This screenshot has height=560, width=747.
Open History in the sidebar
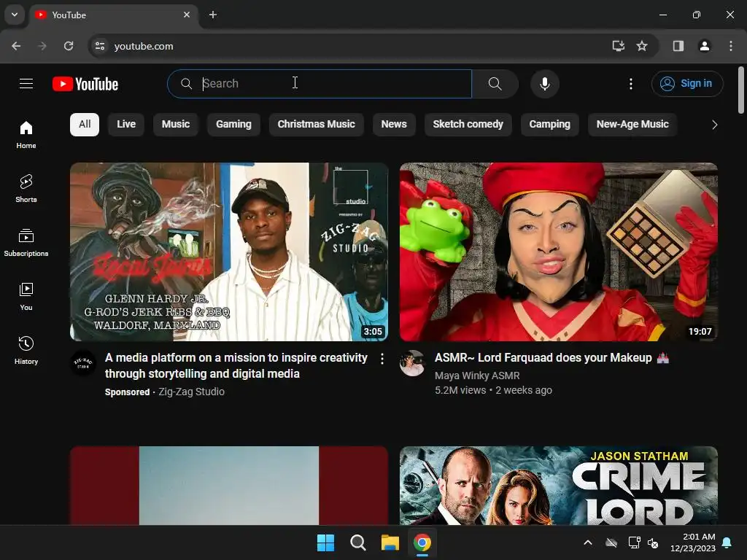coord(26,350)
